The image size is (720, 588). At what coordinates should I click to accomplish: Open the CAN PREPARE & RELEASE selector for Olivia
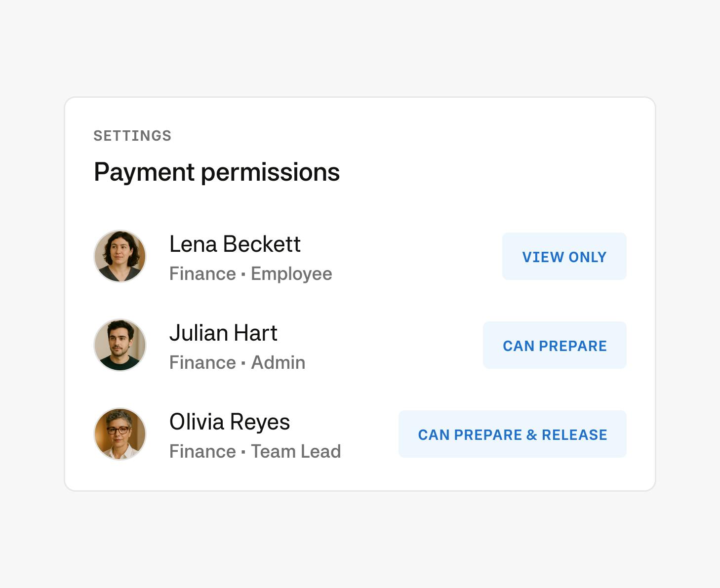coord(512,434)
